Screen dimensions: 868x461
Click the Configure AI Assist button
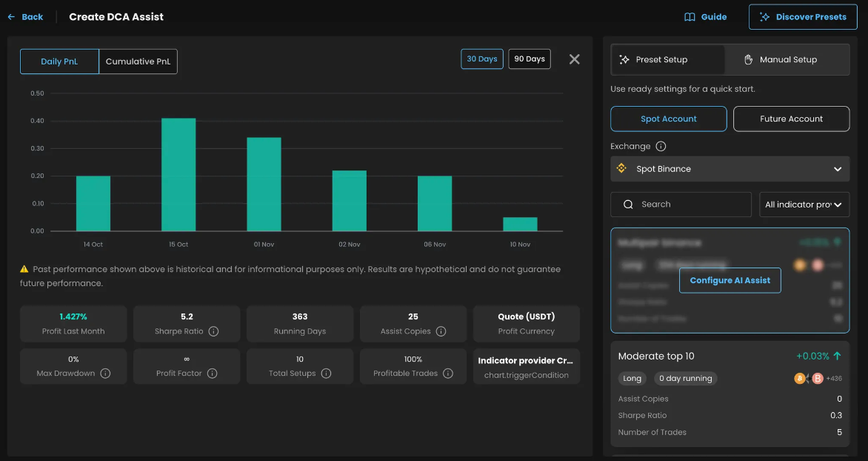(730, 280)
